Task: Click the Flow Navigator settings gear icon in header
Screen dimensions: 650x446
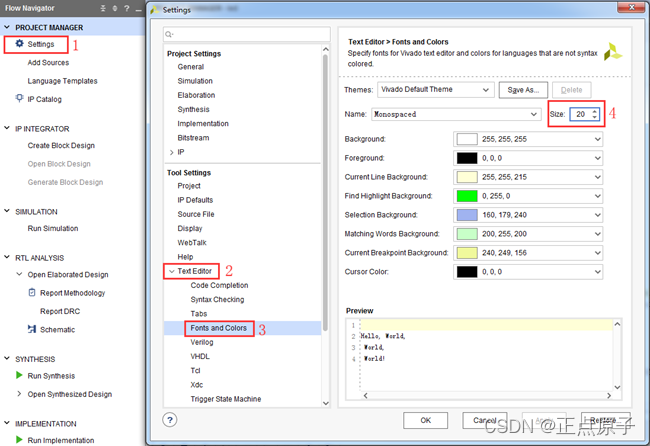Action: [114, 8]
